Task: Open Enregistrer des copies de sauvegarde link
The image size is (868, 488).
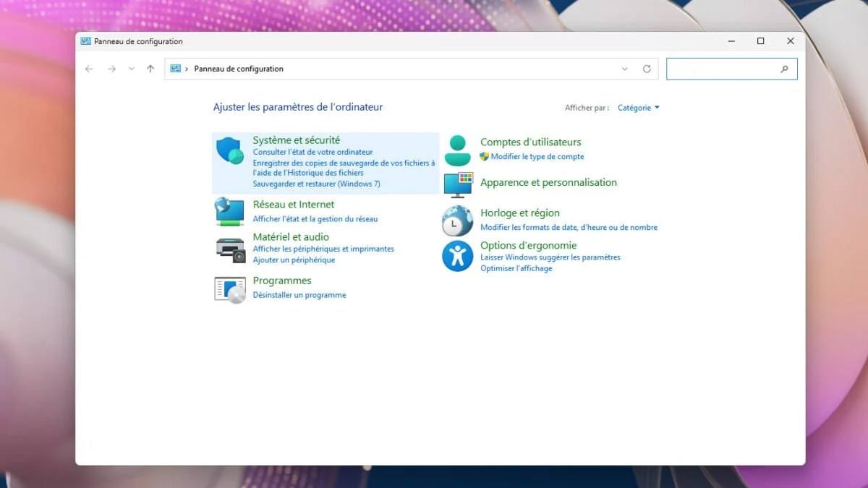Action: (x=344, y=168)
